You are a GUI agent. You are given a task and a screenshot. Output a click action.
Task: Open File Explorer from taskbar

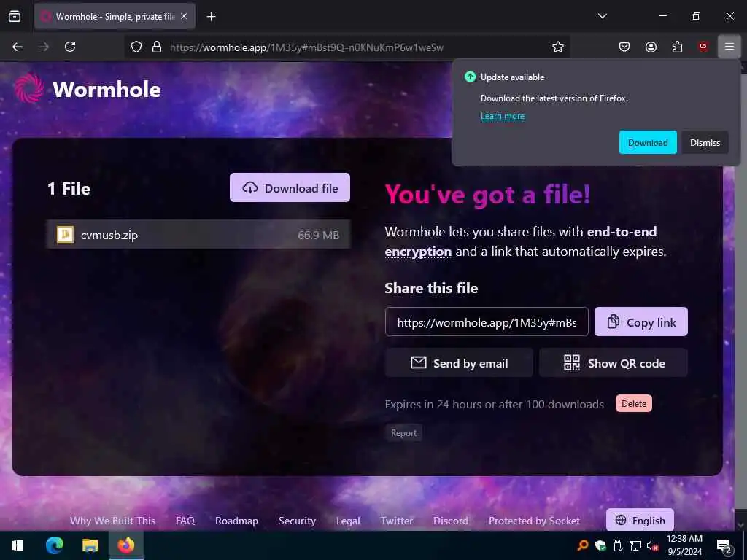(90, 545)
